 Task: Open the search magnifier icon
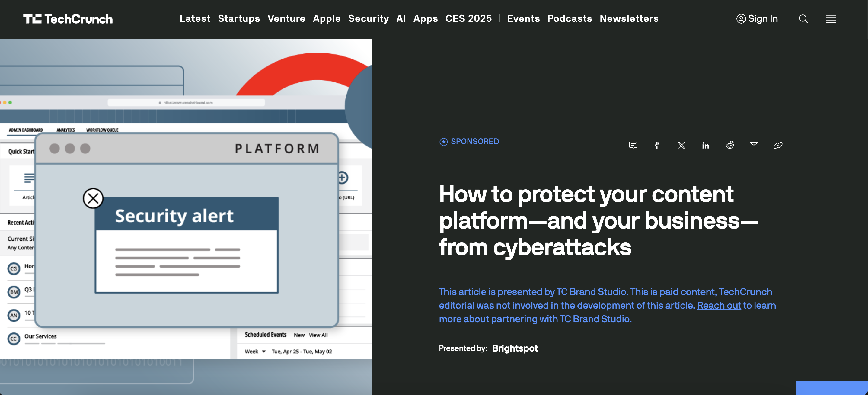[803, 19]
